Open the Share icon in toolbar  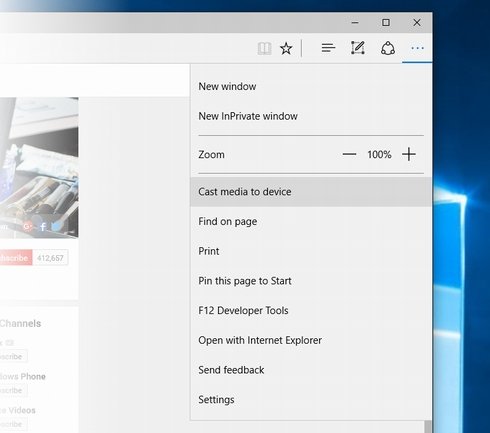(x=388, y=48)
